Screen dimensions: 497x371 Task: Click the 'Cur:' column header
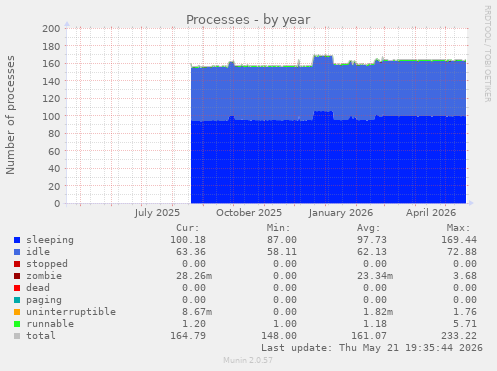188,228
